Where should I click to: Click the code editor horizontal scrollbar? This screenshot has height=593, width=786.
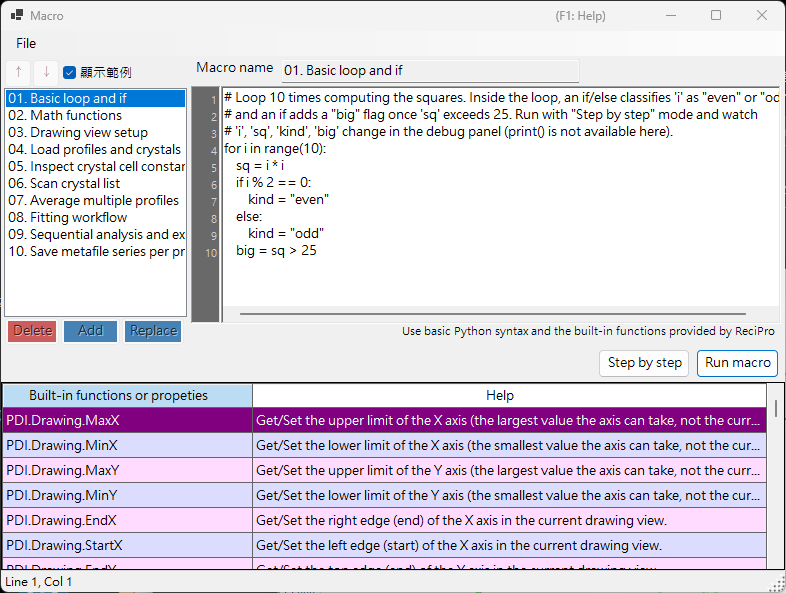pyautogui.click(x=493, y=314)
